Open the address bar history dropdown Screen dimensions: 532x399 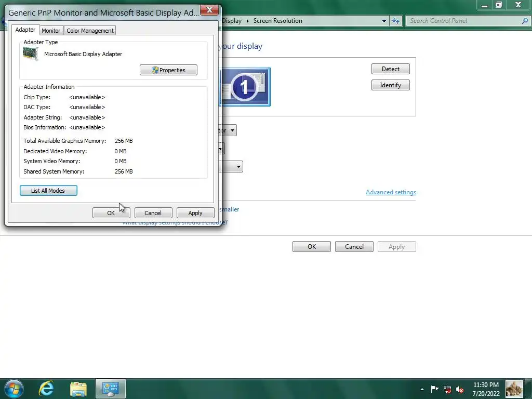tap(384, 21)
